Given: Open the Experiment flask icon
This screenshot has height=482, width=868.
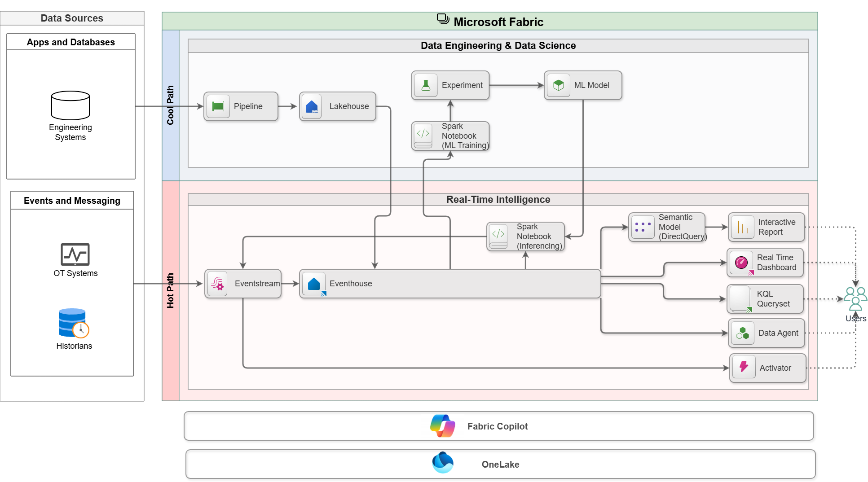Looking at the screenshot, I should click(425, 85).
